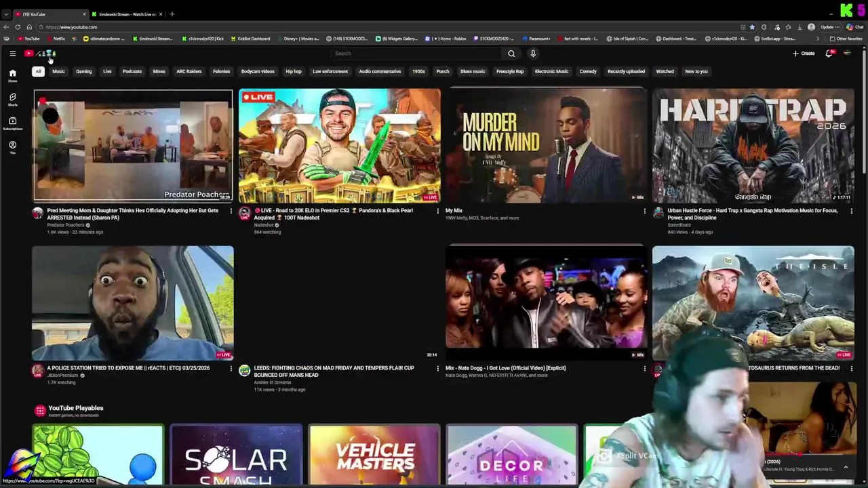Open more options for Nate Dogg mix

point(644,368)
